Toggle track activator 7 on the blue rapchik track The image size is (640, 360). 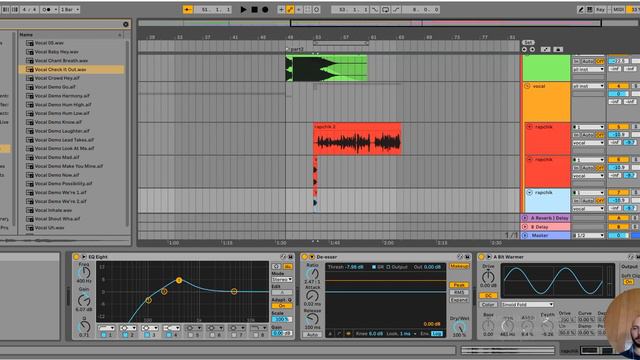coord(618,192)
